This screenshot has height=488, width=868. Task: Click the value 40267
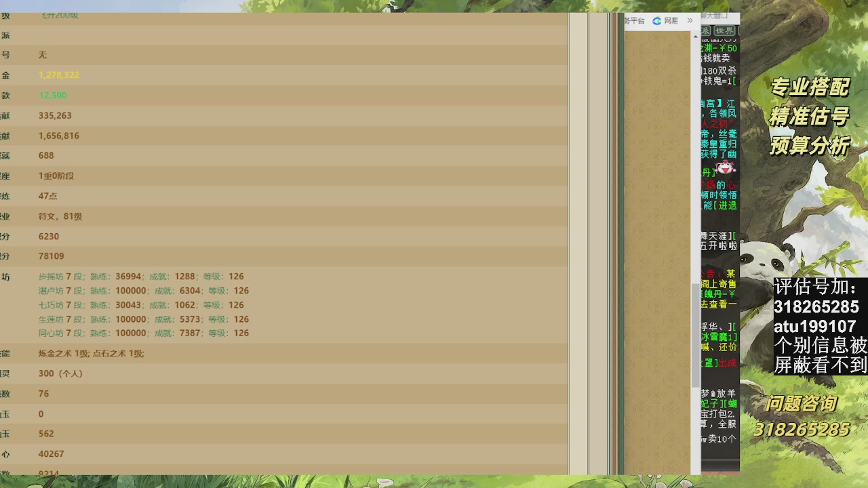coord(52,454)
